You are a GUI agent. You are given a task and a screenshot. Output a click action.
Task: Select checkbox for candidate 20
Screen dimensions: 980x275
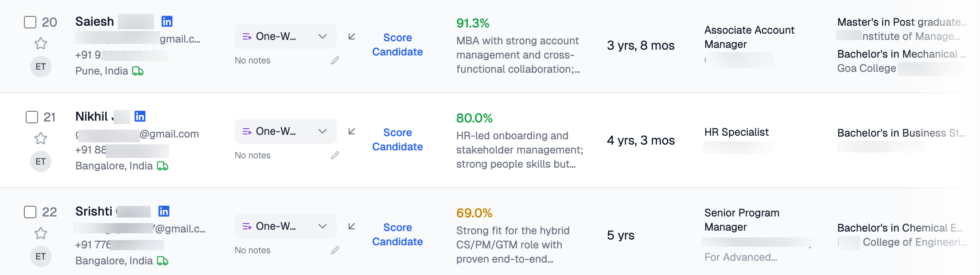[30, 22]
